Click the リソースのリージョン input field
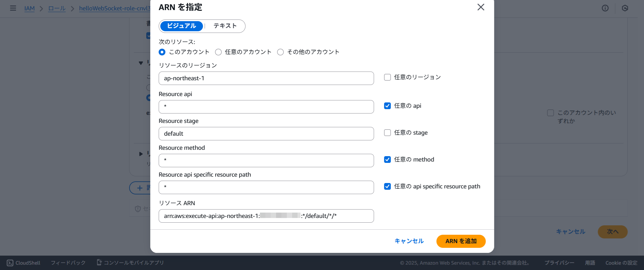 coord(266,78)
